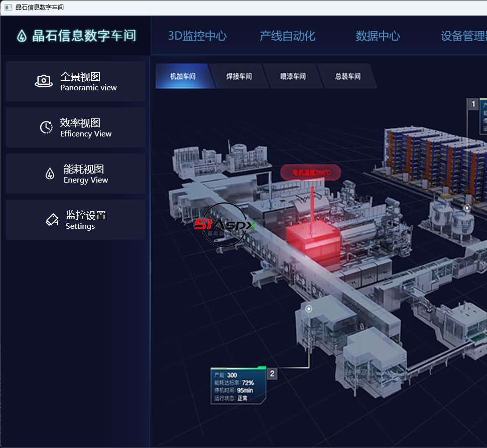Click the 产能: 300 value in the info panel
Viewport: 487px width, 448px height.
click(x=226, y=375)
